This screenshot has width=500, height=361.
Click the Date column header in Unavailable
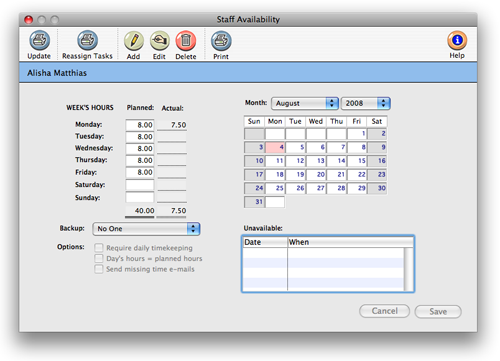pos(265,242)
